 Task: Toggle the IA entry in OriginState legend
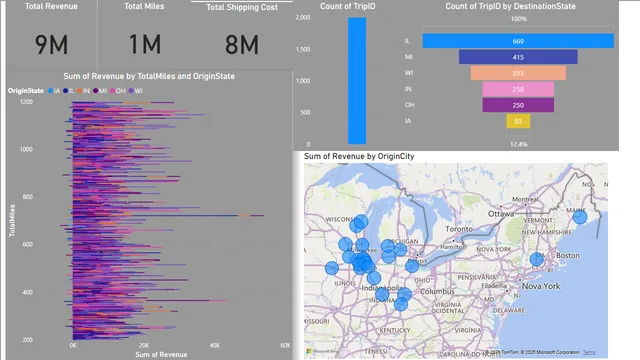point(54,91)
